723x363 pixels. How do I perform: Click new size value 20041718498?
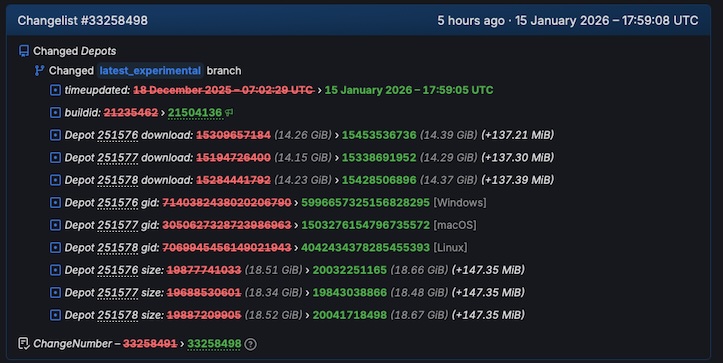[x=350, y=315]
